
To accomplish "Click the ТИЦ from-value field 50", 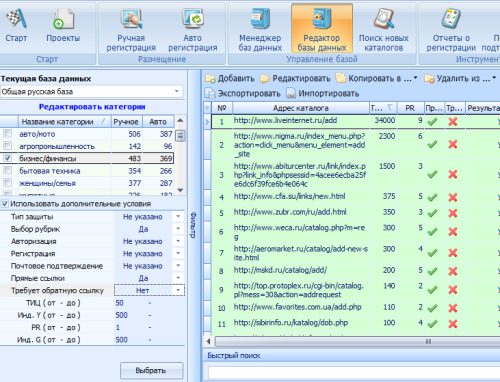I will tap(130, 303).
